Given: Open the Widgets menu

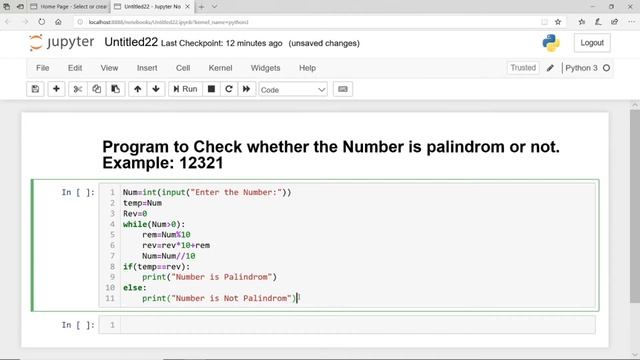Looking at the screenshot, I should (x=265, y=68).
